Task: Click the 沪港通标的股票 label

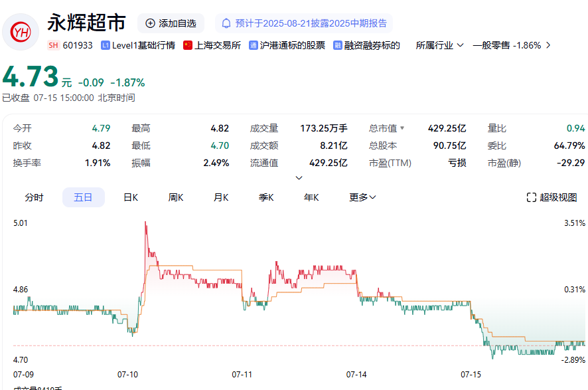Action: click(293, 45)
